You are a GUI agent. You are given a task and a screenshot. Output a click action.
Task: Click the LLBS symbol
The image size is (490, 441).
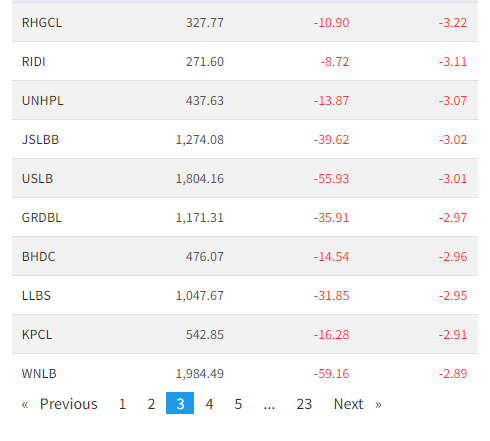pyautogui.click(x=36, y=296)
